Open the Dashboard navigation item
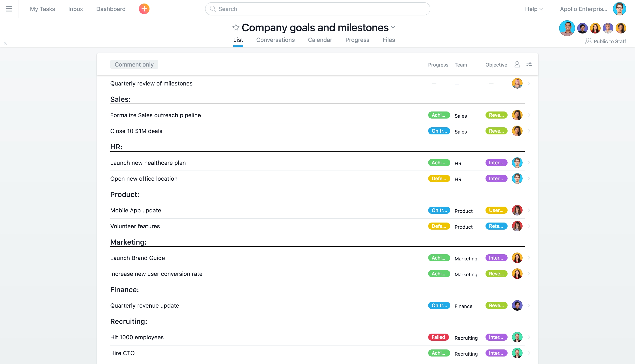Image resolution: width=635 pixels, height=364 pixels. pyautogui.click(x=111, y=9)
